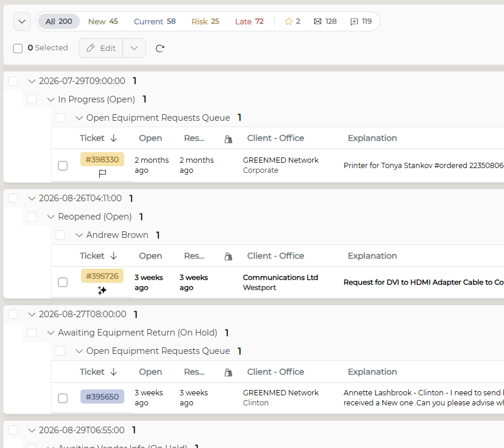Collapse the 2026-07-29T09:00:00 group

coord(31,81)
